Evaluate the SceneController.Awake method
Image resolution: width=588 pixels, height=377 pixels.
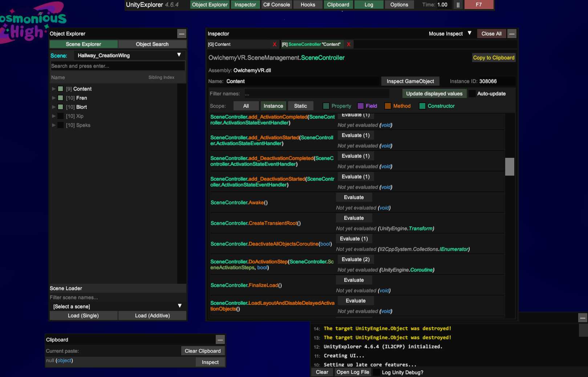pyautogui.click(x=353, y=197)
